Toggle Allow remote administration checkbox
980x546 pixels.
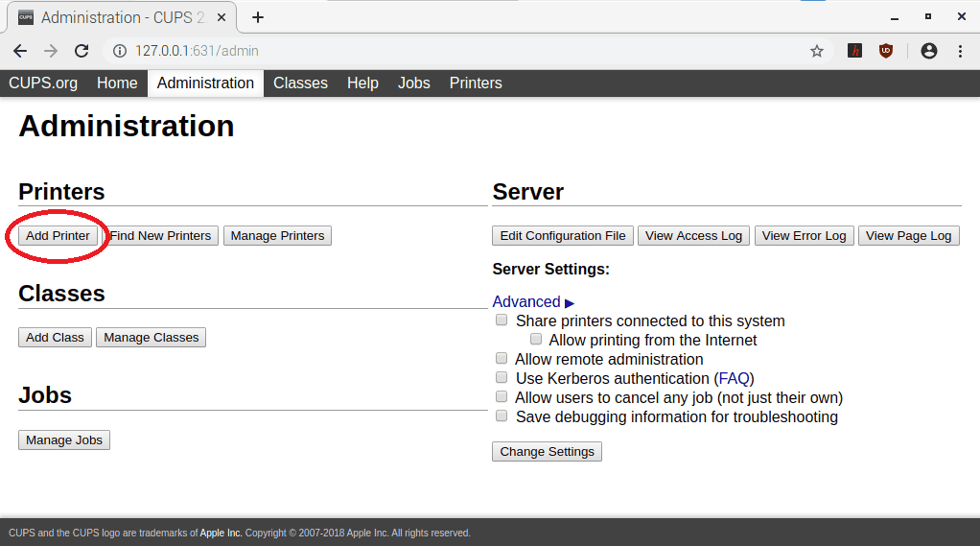click(502, 359)
